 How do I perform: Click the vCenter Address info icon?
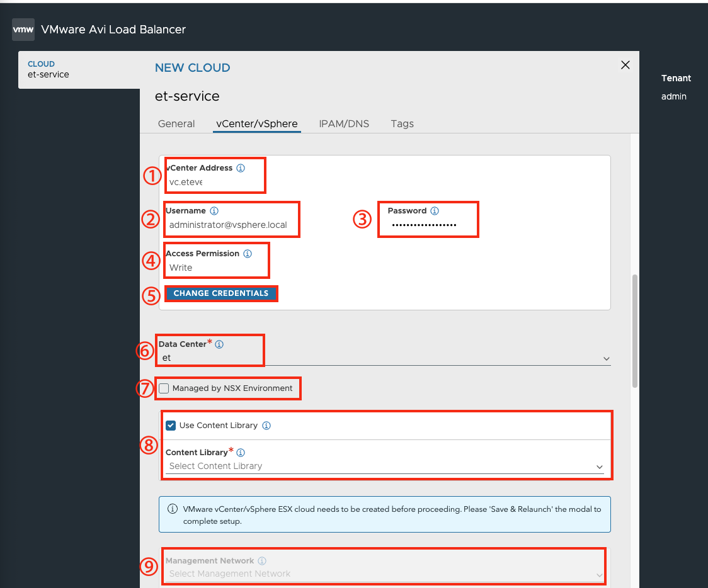(x=241, y=168)
